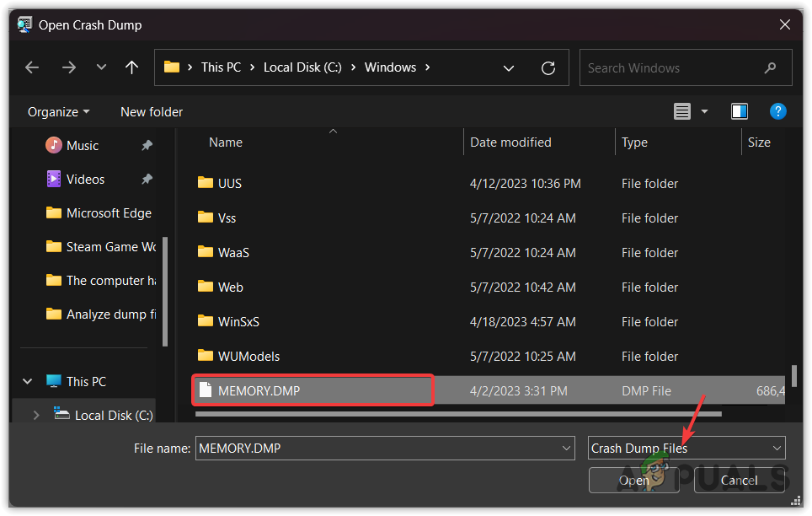Image resolution: width=812 pixels, height=516 pixels.
Task: Open the Crash Dump Files type dropdown
Action: click(686, 449)
